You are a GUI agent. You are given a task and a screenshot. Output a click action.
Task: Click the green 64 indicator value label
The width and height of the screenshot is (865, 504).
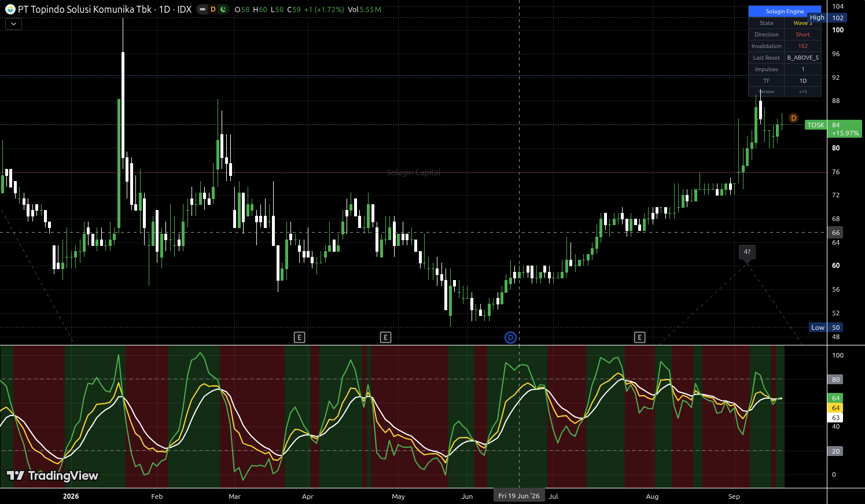click(835, 398)
